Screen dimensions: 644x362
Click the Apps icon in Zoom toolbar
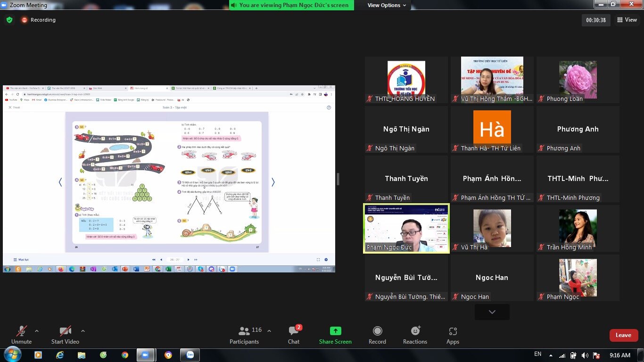[453, 335]
